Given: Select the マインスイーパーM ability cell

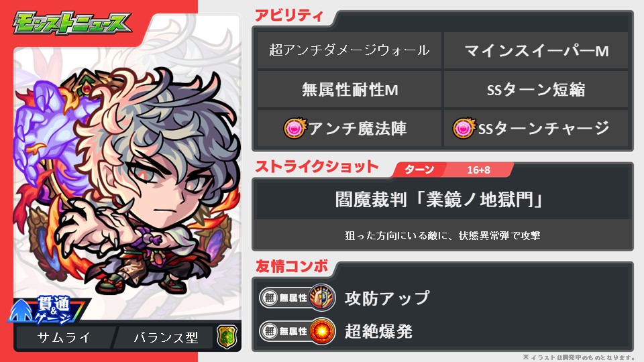Looking at the screenshot, I should (536, 50).
